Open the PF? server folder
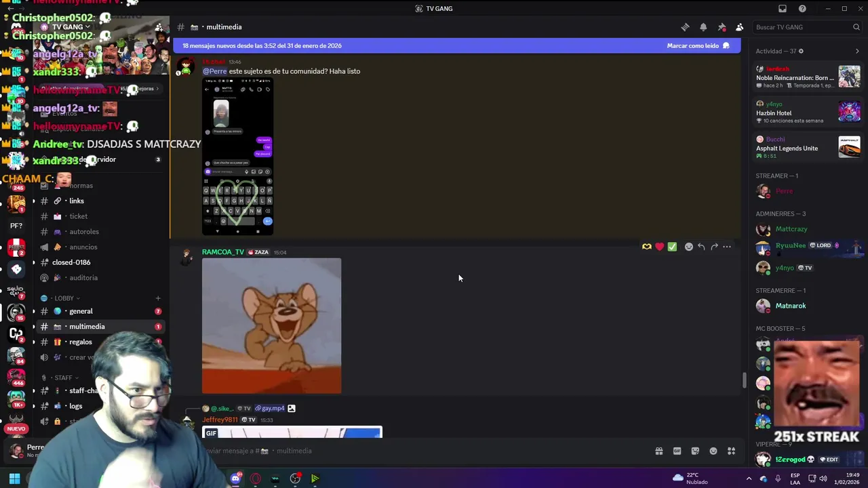Image resolution: width=868 pixels, height=488 pixels. pos(16,226)
